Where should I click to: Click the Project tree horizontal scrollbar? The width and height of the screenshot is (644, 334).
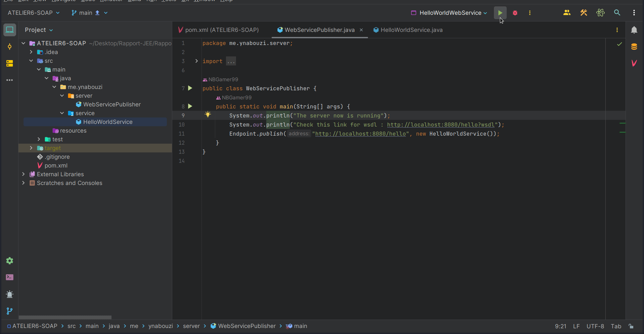tap(65, 317)
